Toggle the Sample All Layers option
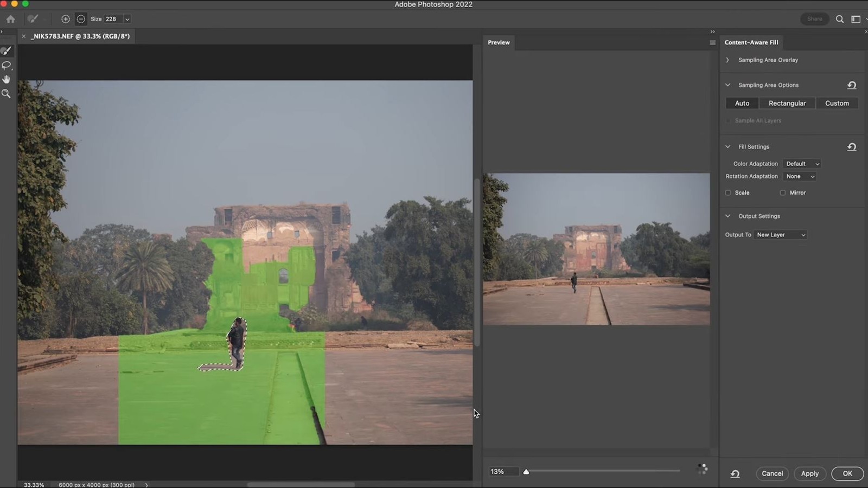This screenshot has width=868, height=488. tap(728, 120)
